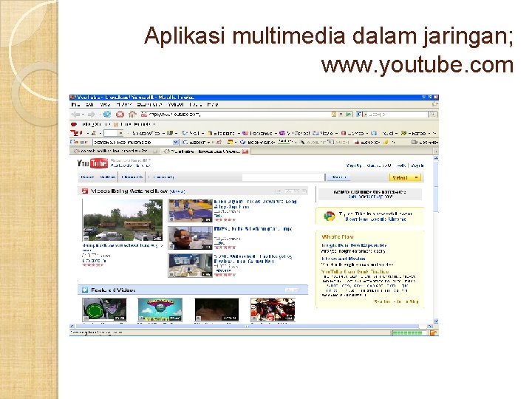Open first Featured Videos thumbnail with green circle
The width and height of the screenshot is (532, 399).
pyautogui.click(x=104, y=310)
